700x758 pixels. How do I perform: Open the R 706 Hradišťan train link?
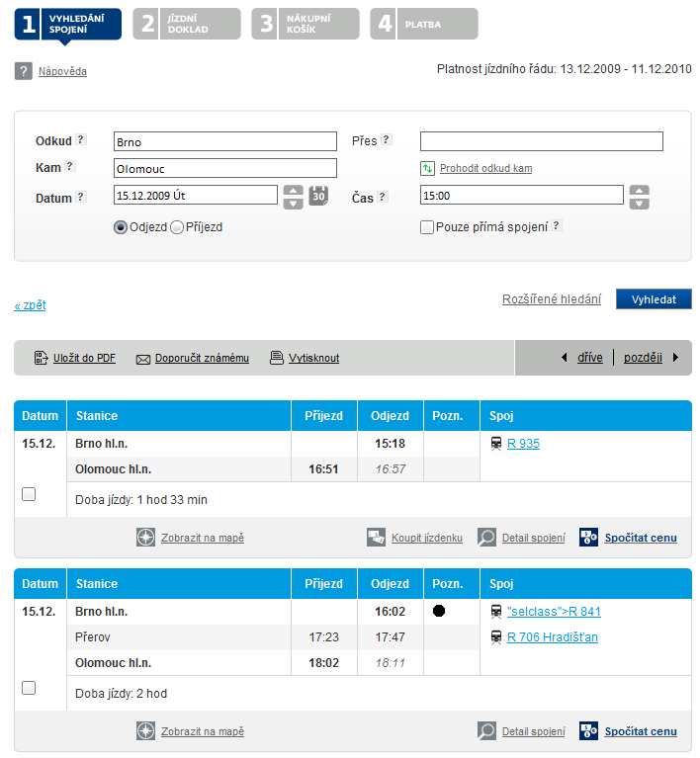[552, 637]
